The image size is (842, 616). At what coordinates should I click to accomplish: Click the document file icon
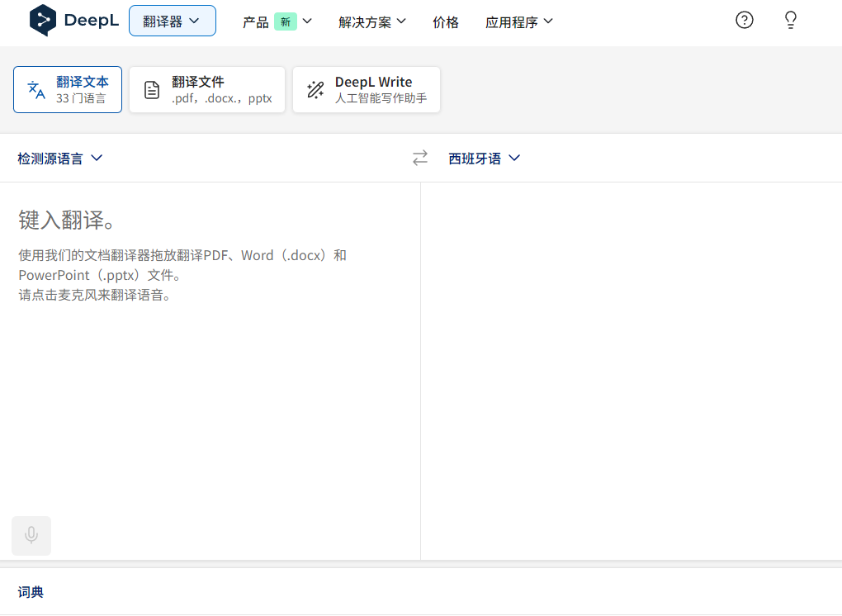[x=152, y=90]
